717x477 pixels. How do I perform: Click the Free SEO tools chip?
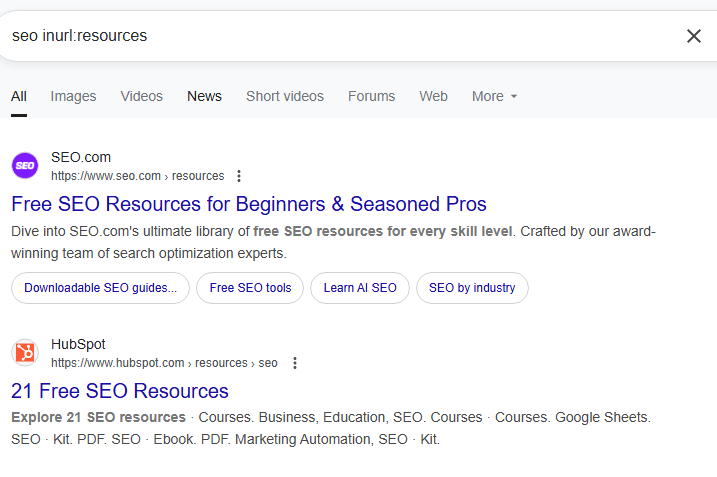pyautogui.click(x=250, y=288)
